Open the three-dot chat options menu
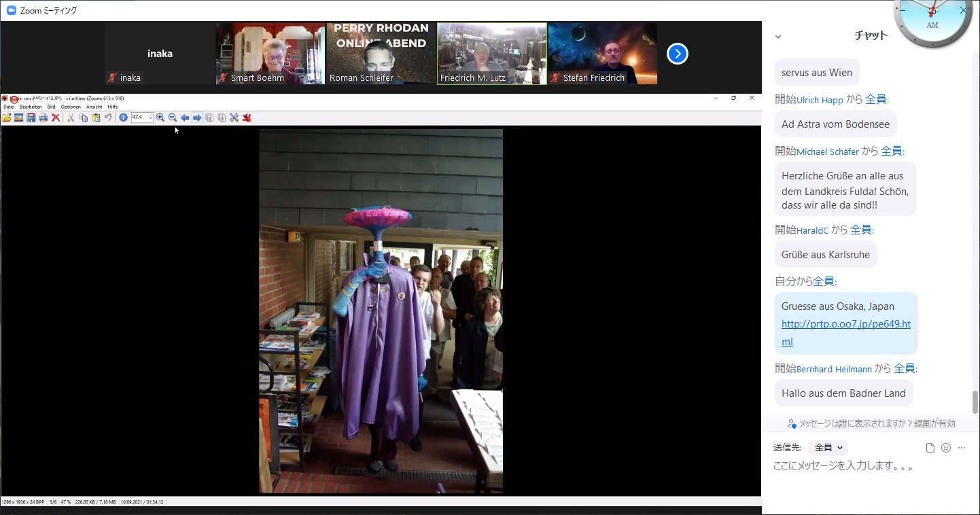The image size is (980, 515). [x=962, y=448]
